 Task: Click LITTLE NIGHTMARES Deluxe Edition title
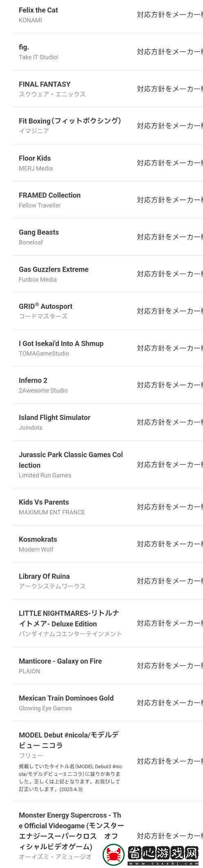click(x=69, y=619)
